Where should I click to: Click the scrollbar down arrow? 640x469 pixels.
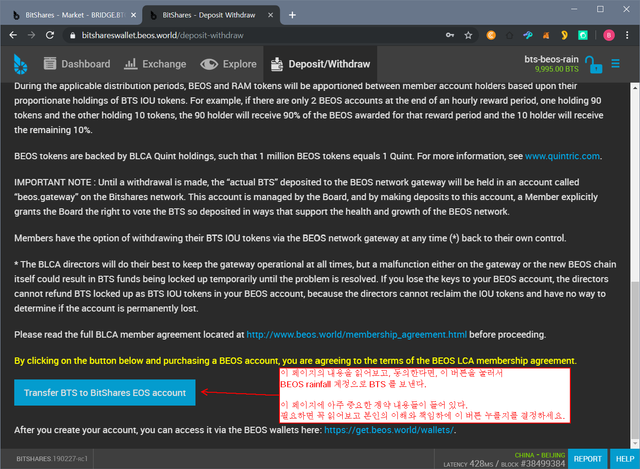tap(635, 444)
